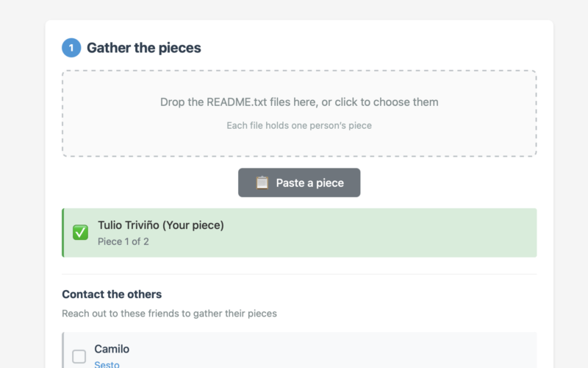Click the "Gather the pieces" heading
Image resolution: width=588 pixels, height=368 pixels.
tap(144, 48)
